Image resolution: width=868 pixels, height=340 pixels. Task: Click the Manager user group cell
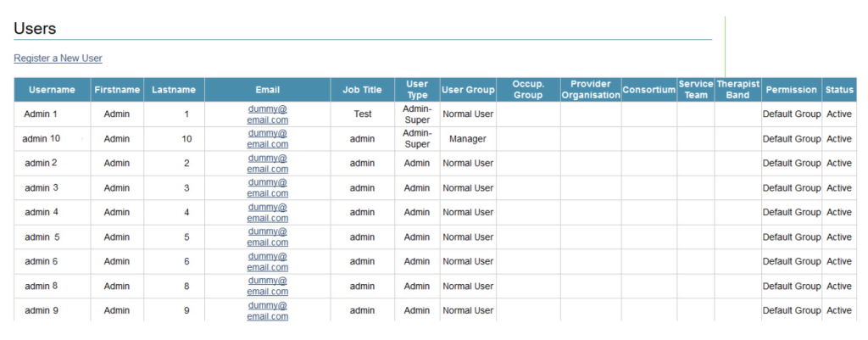[x=468, y=139]
